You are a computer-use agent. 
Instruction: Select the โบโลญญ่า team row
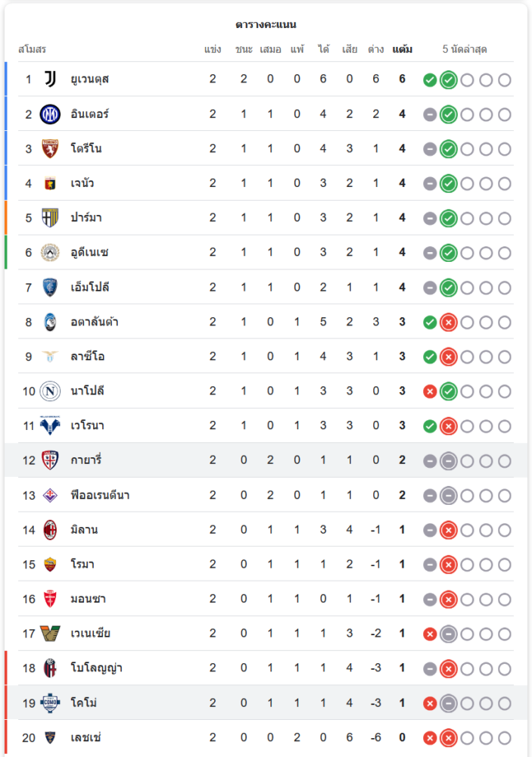[265, 668]
